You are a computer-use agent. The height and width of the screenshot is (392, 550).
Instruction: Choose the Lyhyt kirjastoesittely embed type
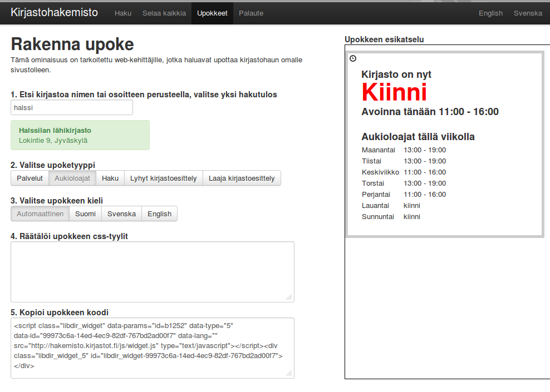(164, 178)
